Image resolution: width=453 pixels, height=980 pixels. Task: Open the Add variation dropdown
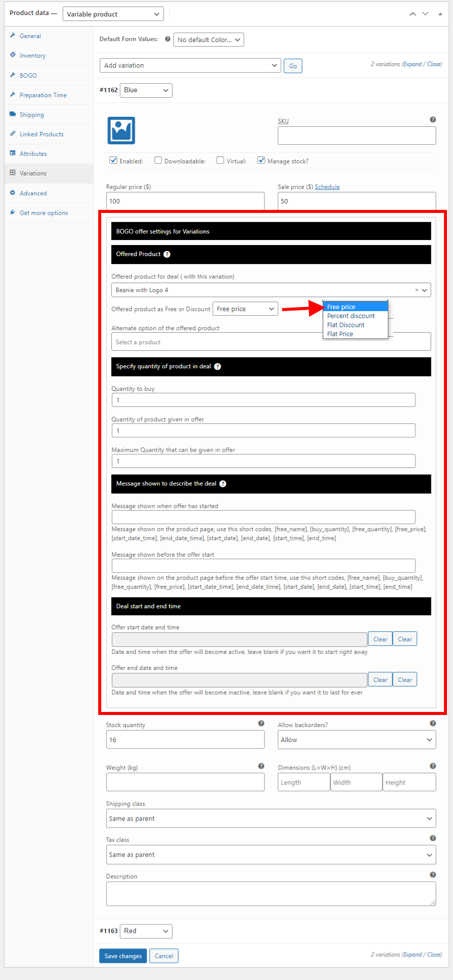tap(190, 66)
